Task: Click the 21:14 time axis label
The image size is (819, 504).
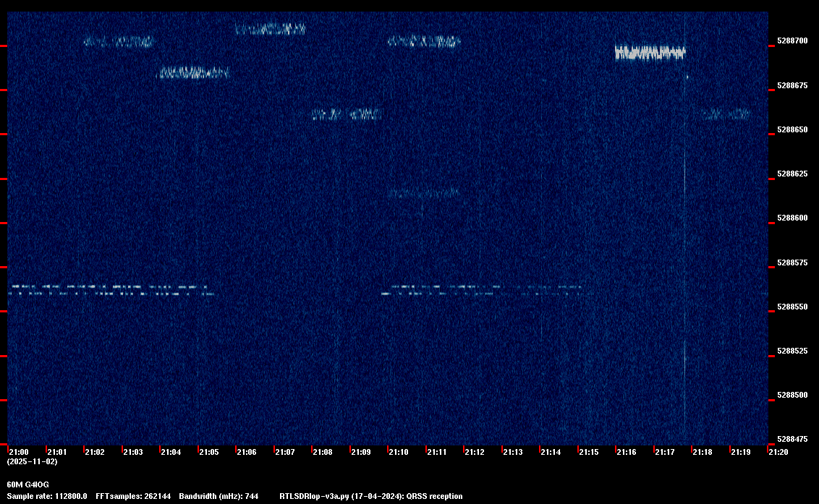Action: click(x=551, y=452)
